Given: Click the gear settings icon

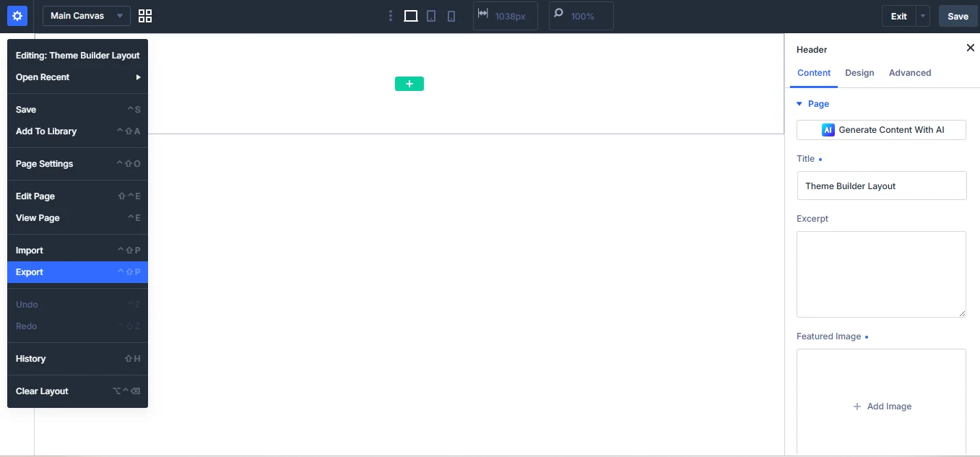Looking at the screenshot, I should tap(17, 16).
